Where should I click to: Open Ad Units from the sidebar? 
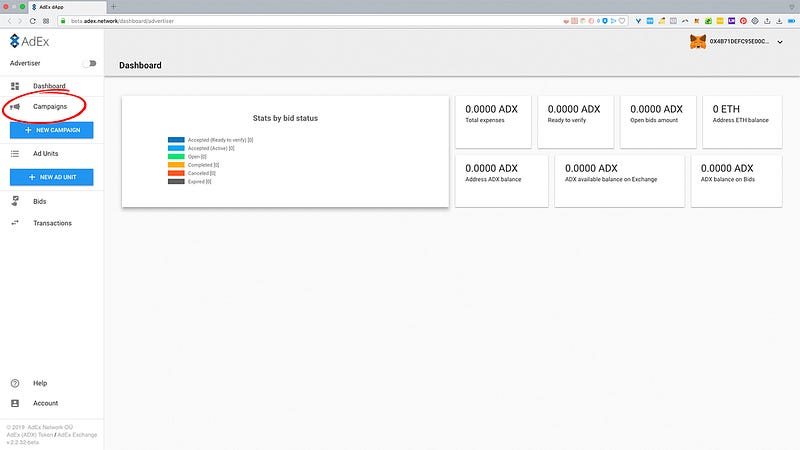point(45,154)
